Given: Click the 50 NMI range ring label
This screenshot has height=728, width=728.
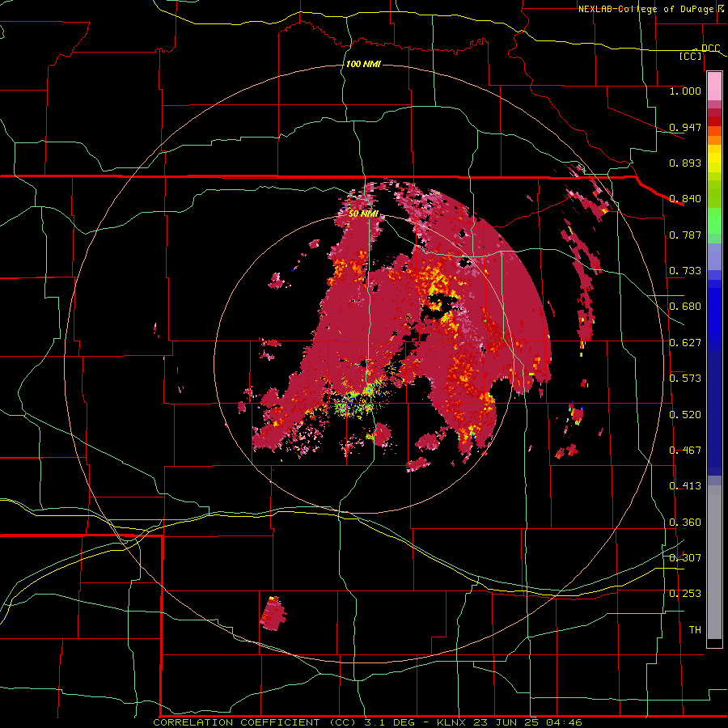Looking at the screenshot, I should (x=363, y=214).
